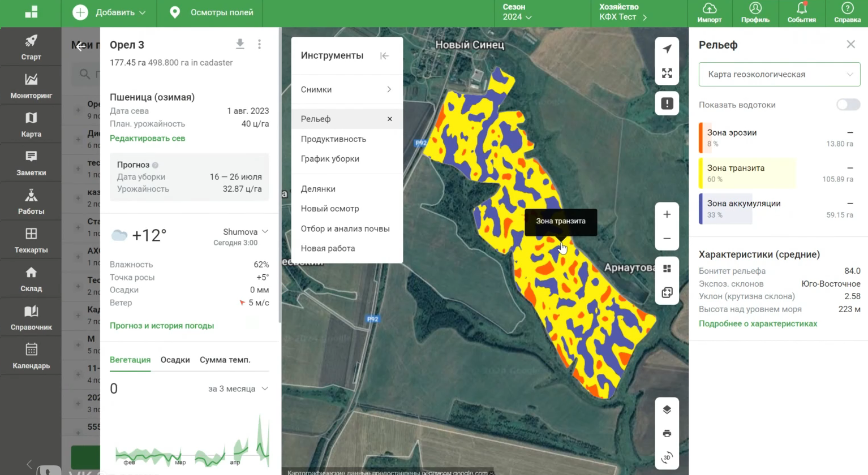This screenshot has height=475, width=868.
Task: Open the Мониторинг sidebar section
Action: click(31, 85)
